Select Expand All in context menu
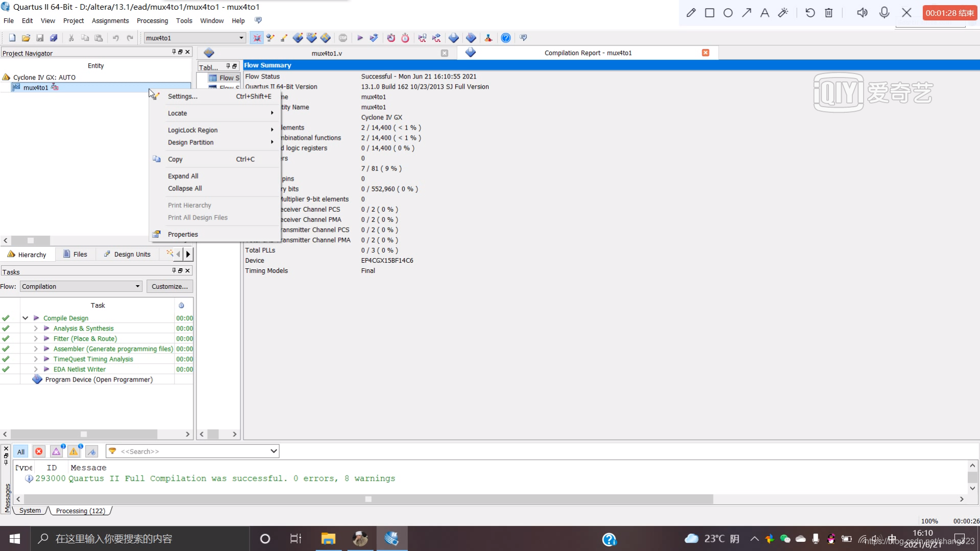Viewport: 980px width, 551px height. 215,176
